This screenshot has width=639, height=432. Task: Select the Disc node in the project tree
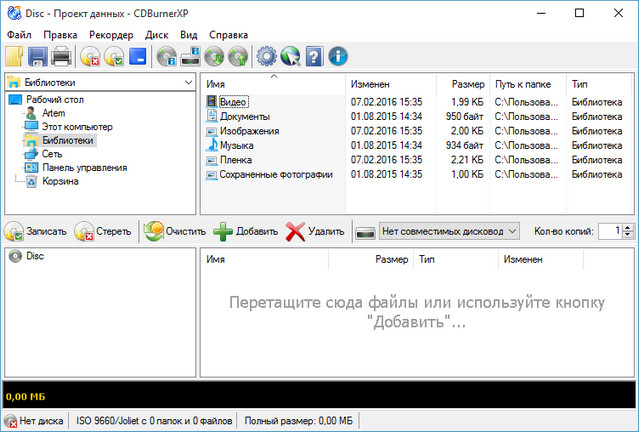coord(34,256)
